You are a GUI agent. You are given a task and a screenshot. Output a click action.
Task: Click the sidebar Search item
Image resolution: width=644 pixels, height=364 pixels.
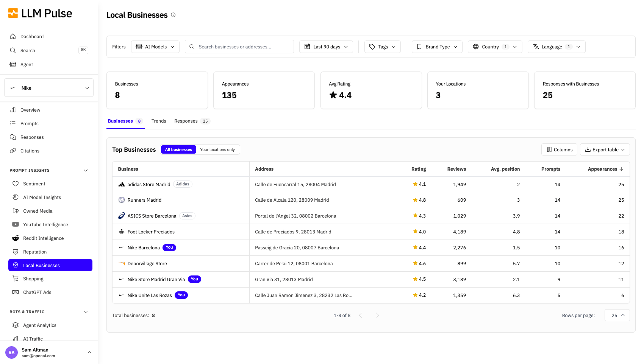coord(49,50)
